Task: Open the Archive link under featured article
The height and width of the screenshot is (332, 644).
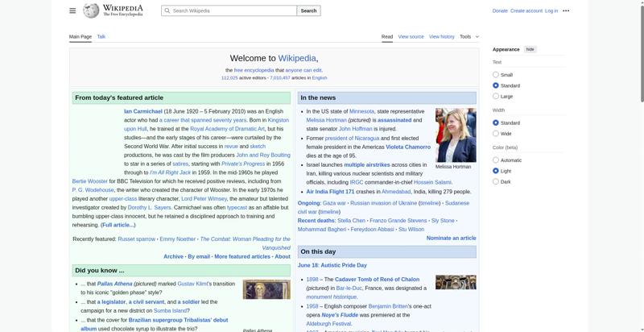Action: click(173, 256)
